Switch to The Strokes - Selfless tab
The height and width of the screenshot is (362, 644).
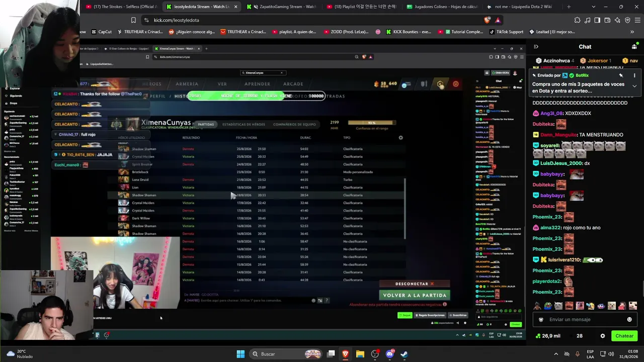(121, 7)
